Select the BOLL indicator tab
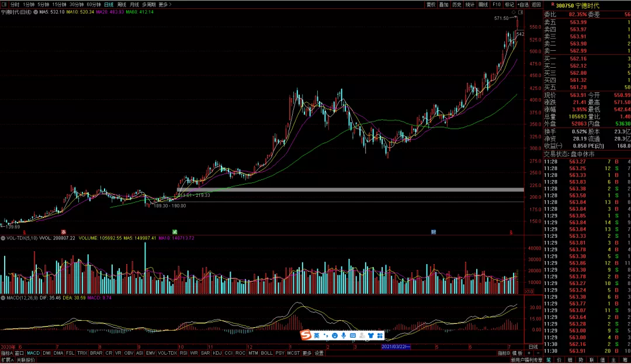Screen dimensions: 631x364 pos(267,353)
